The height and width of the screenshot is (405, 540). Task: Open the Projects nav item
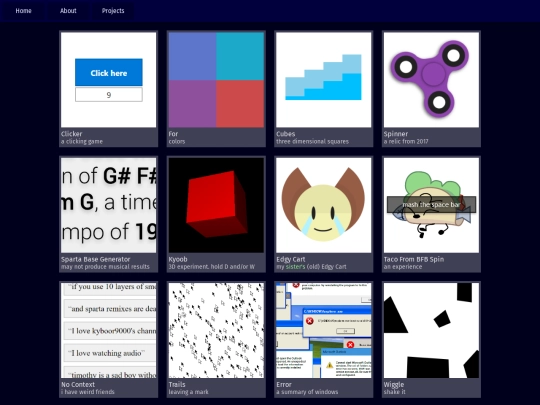tap(113, 11)
